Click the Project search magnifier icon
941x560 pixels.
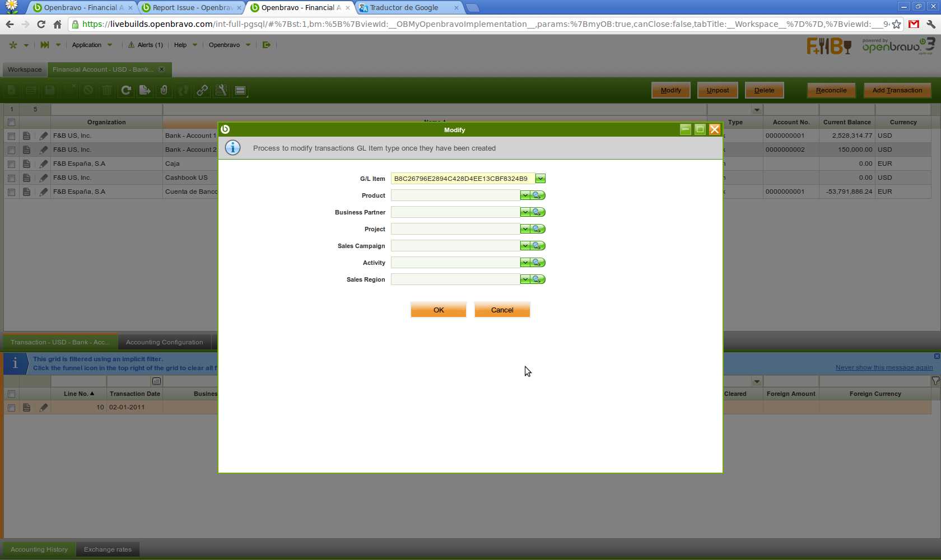click(x=538, y=229)
